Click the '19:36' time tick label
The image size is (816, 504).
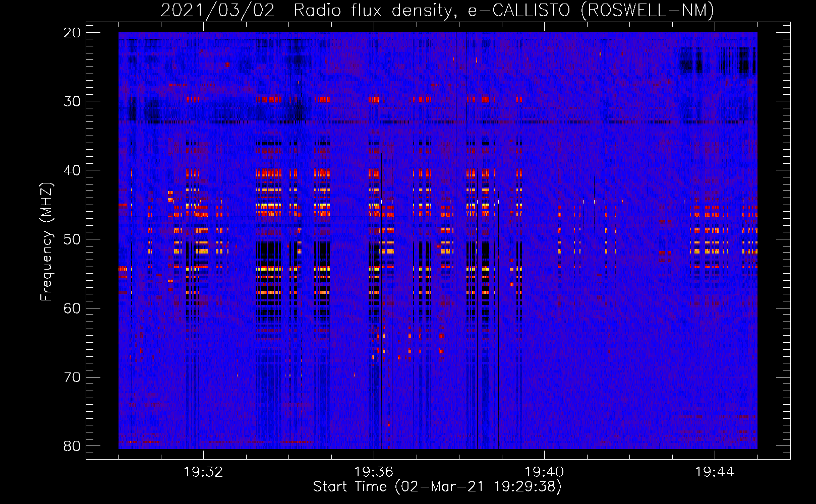[x=374, y=472]
